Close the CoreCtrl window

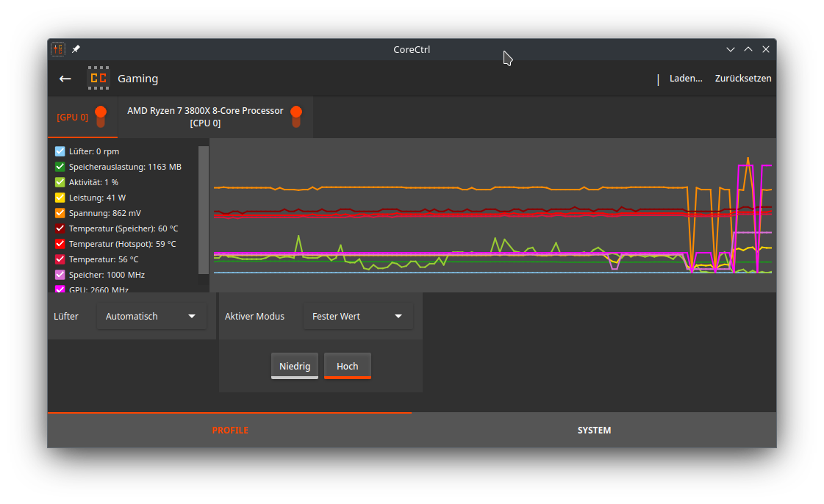(x=766, y=49)
